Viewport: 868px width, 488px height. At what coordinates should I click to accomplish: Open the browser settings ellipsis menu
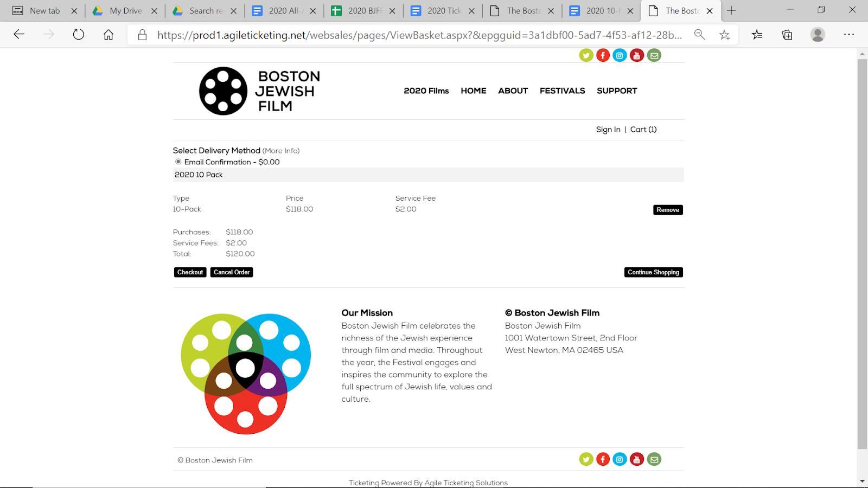coord(849,35)
